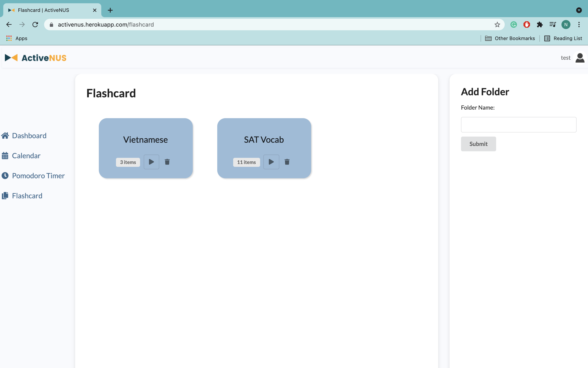The height and width of the screenshot is (368, 588).
Task: Open the Vietnamese folder title
Action: 146,140
